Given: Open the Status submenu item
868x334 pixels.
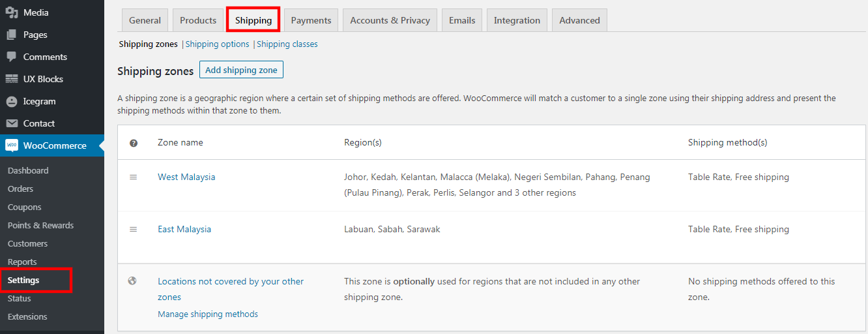Looking at the screenshot, I should 20,298.
